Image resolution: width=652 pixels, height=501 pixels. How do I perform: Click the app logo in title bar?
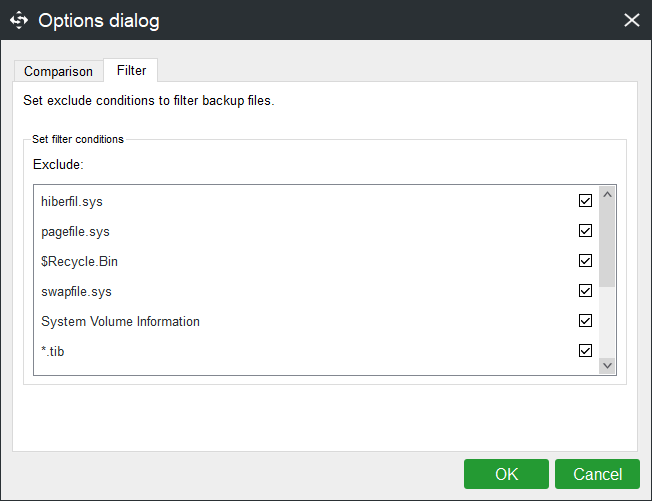pyautogui.click(x=19, y=20)
